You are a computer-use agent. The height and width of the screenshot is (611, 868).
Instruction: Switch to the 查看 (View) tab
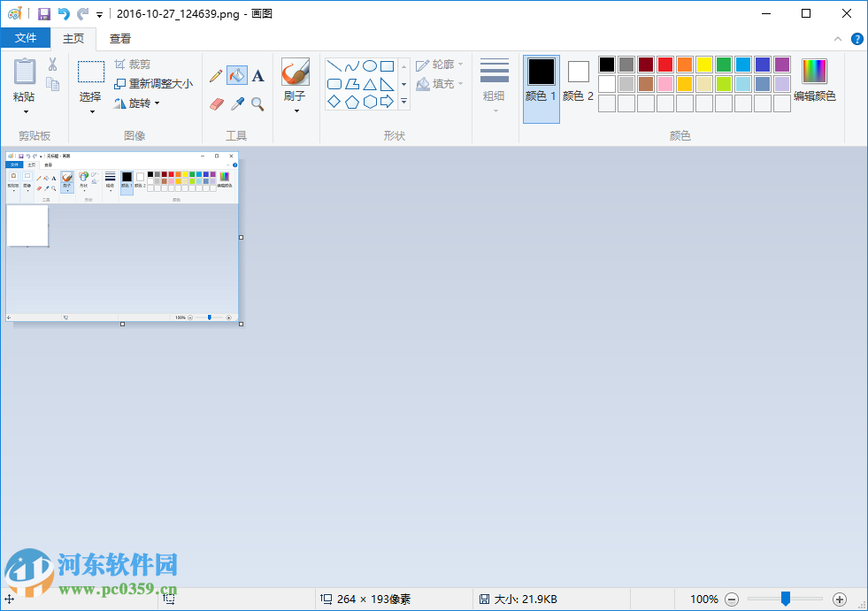[x=121, y=38]
